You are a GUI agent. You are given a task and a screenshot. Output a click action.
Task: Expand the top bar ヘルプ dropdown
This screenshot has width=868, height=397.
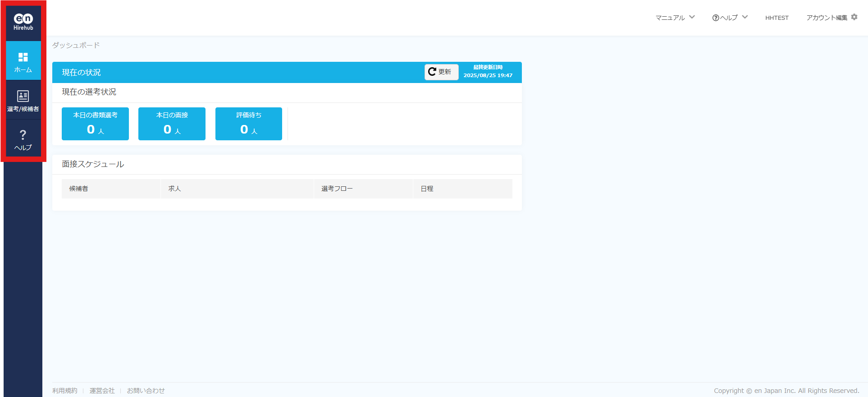tap(730, 18)
